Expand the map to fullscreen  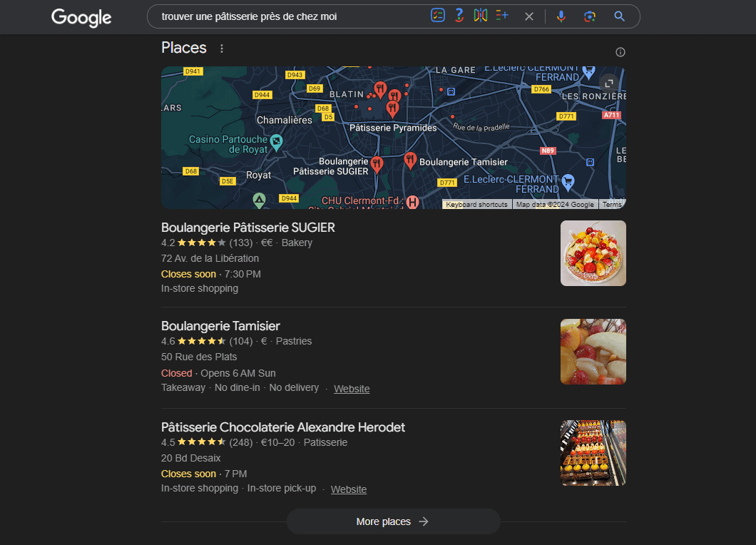(608, 83)
